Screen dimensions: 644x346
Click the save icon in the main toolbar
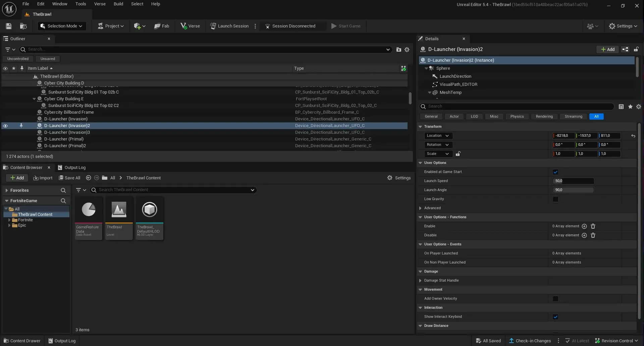(x=9, y=26)
